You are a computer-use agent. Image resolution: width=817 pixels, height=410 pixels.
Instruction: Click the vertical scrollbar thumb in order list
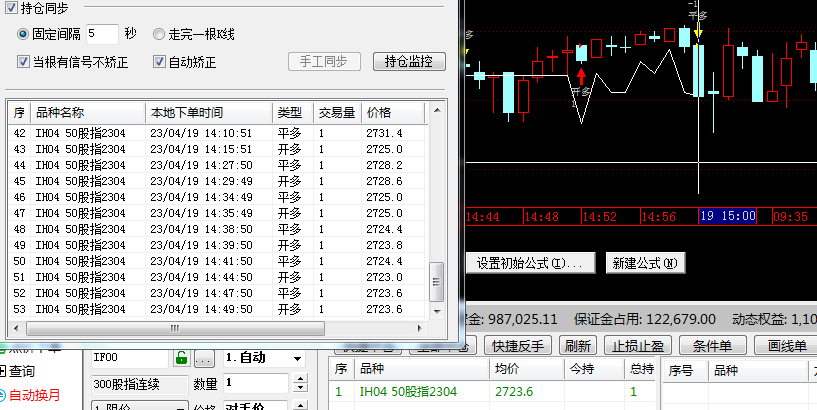[436, 282]
